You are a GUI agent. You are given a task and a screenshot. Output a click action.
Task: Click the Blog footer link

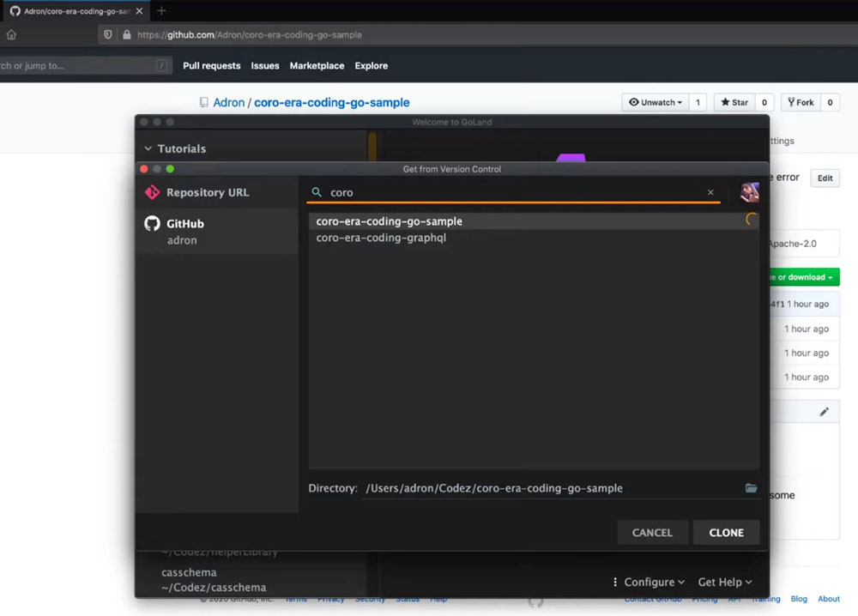click(x=798, y=599)
